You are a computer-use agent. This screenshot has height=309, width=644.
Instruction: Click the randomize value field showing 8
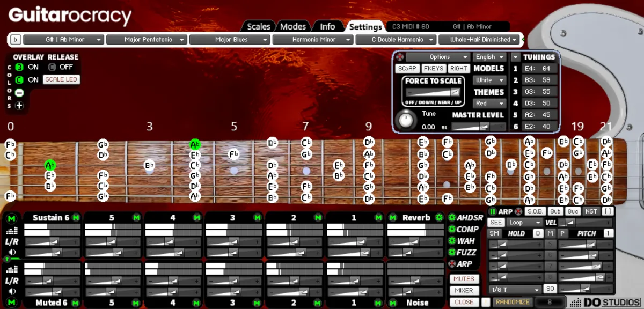pyautogui.click(x=550, y=303)
